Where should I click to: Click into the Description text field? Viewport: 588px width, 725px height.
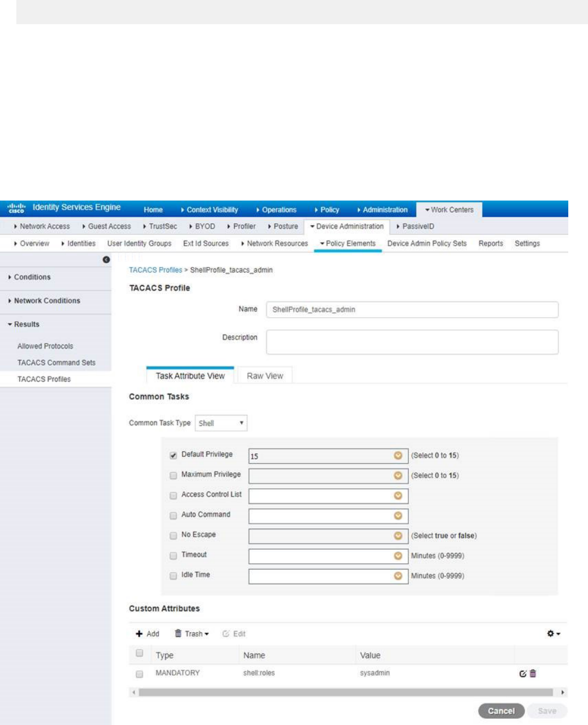412,342
